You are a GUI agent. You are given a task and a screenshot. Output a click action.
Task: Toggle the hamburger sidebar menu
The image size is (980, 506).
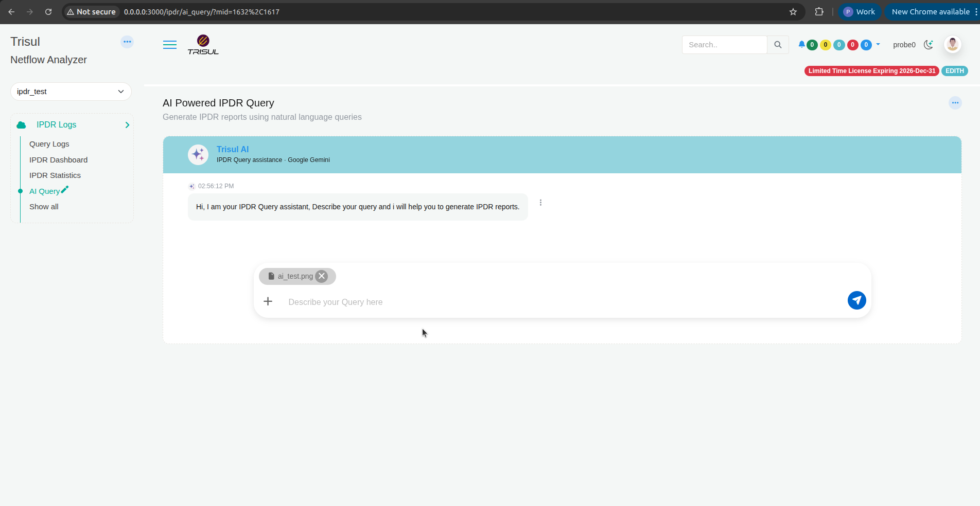(170, 45)
